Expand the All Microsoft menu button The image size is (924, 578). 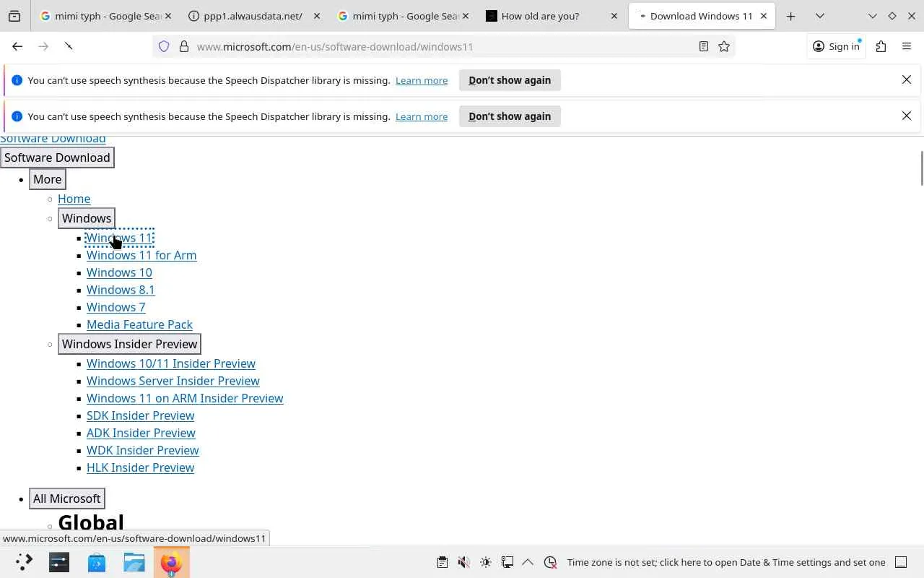[x=66, y=499]
